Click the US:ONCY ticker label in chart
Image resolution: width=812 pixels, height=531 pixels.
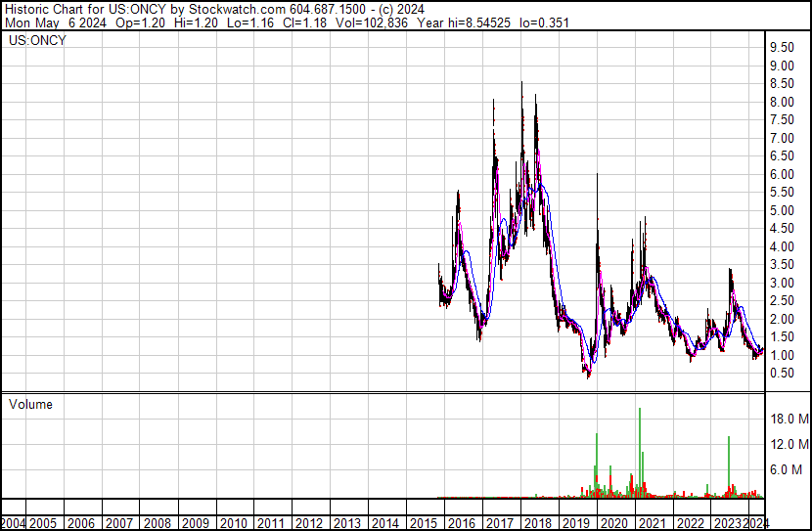[37, 41]
